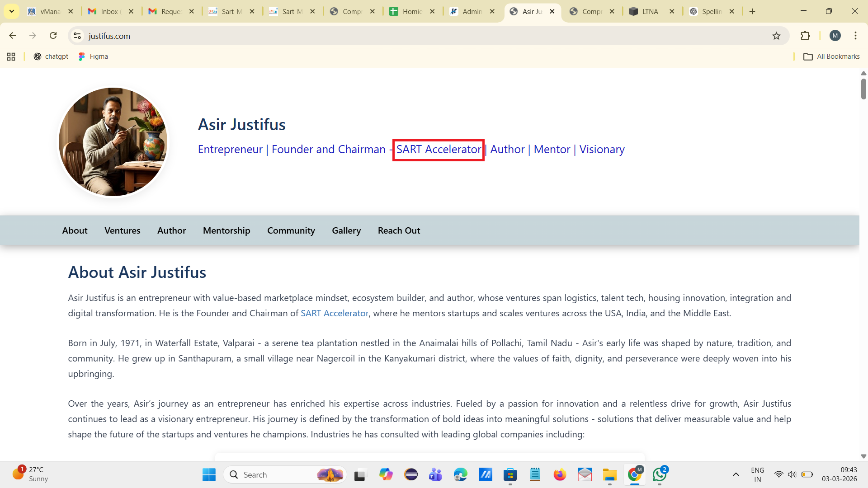Switch to the Homie spreadsheet tab
Image resolution: width=868 pixels, height=488 pixels.
[x=411, y=12]
